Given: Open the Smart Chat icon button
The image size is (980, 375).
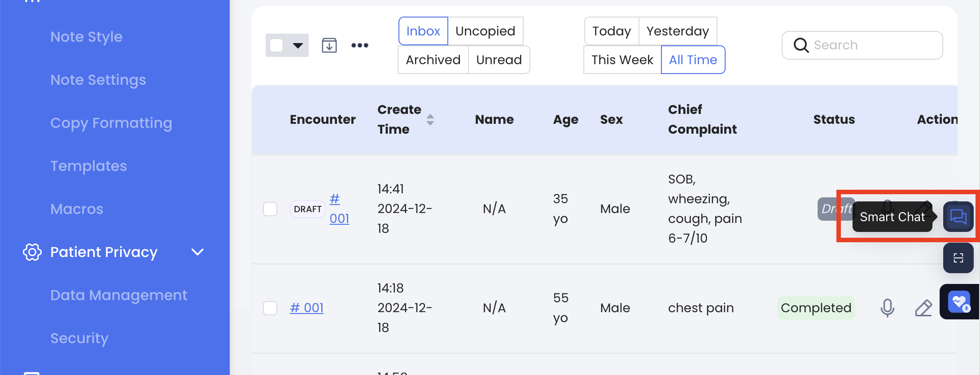Looking at the screenshot, I should (958, 217).
